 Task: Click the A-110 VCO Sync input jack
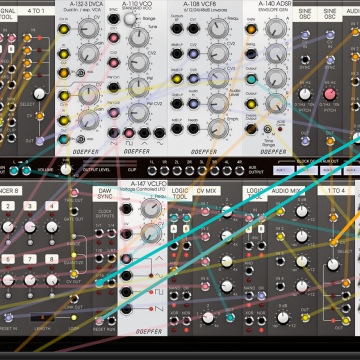pyautogui.click(x=114, y=19)
